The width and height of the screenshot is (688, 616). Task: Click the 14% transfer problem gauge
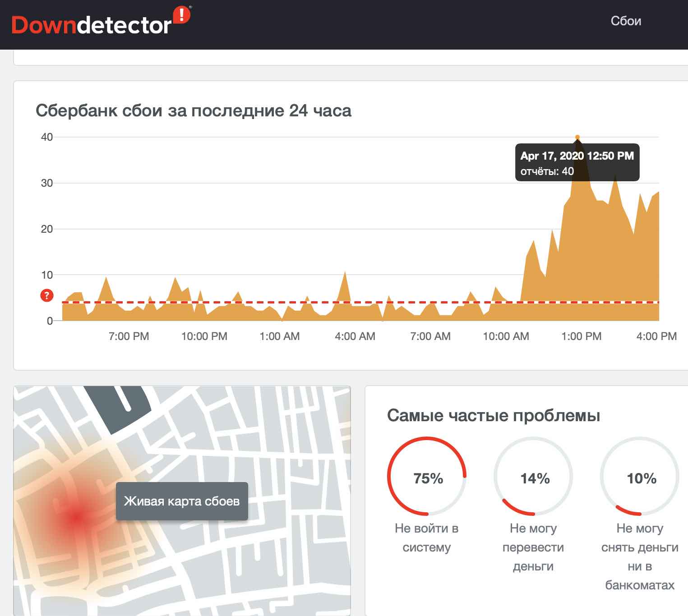pyautogui.click(x=533, y=476)
